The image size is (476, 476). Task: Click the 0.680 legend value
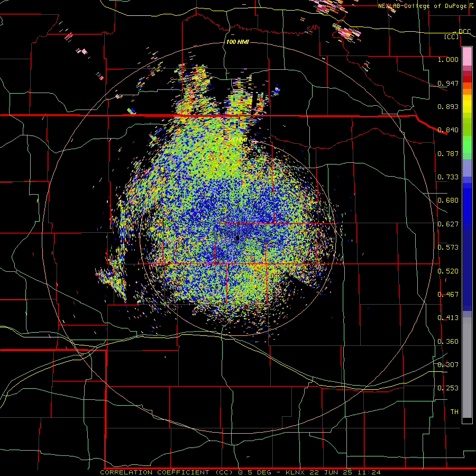pos(448,200)
